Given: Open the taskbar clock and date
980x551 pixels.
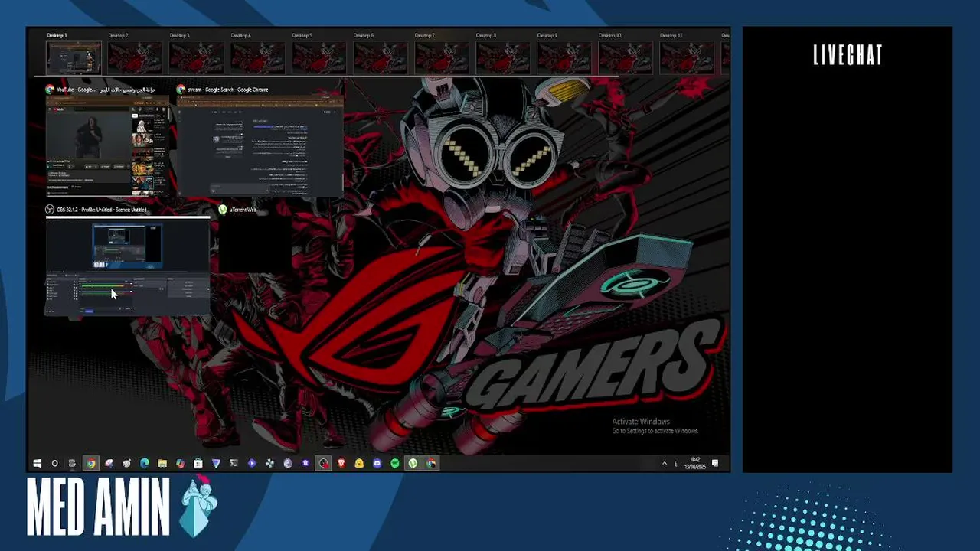Looking at the screenshot, I should pos(694,463).
